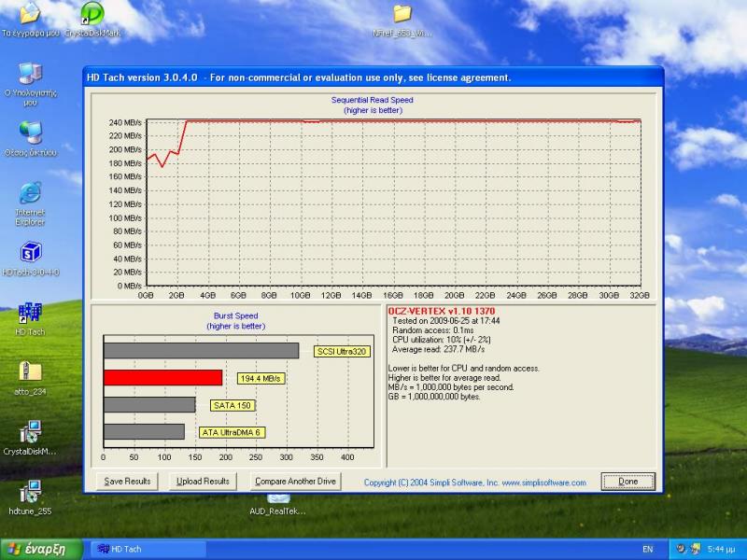This screenshot has height=560, width=747.
Task: Click the red 194.4 MB/s burst bar
Action: point(162,378)
